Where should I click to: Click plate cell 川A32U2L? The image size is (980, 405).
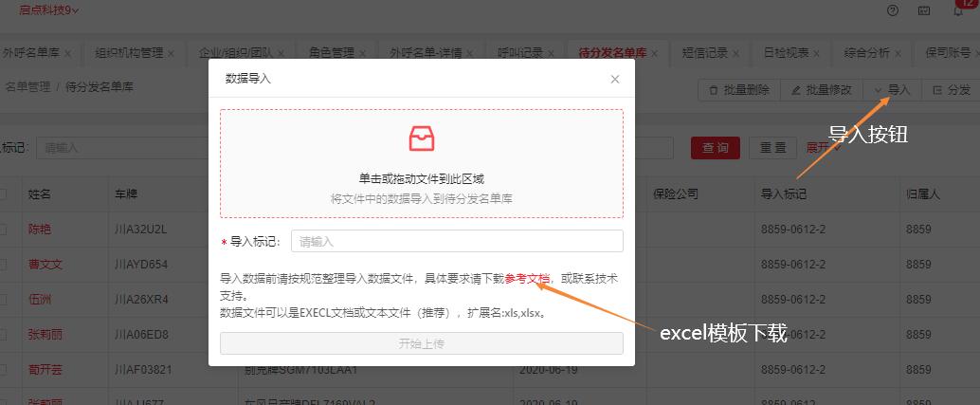pos(140,230)
